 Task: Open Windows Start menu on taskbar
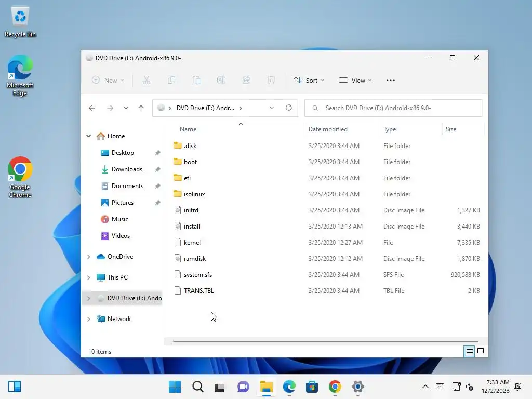175,387
